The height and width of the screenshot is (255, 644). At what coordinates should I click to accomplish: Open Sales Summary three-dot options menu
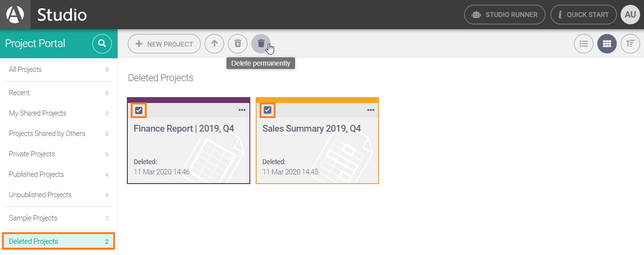pos(371,110)
